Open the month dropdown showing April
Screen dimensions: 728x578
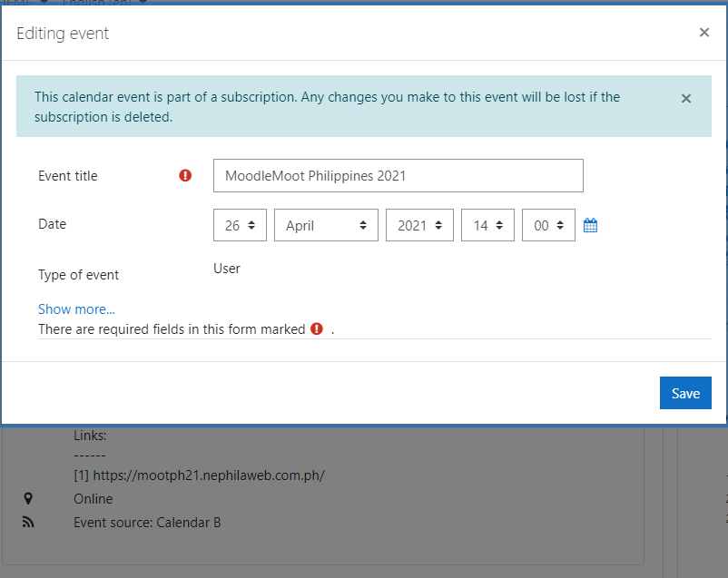tap(326, 225)
